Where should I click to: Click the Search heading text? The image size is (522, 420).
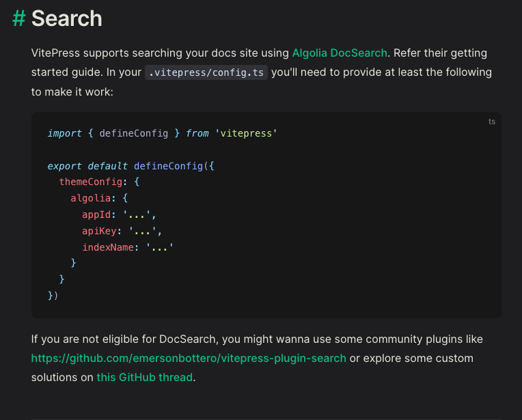[x=66, y=18]
